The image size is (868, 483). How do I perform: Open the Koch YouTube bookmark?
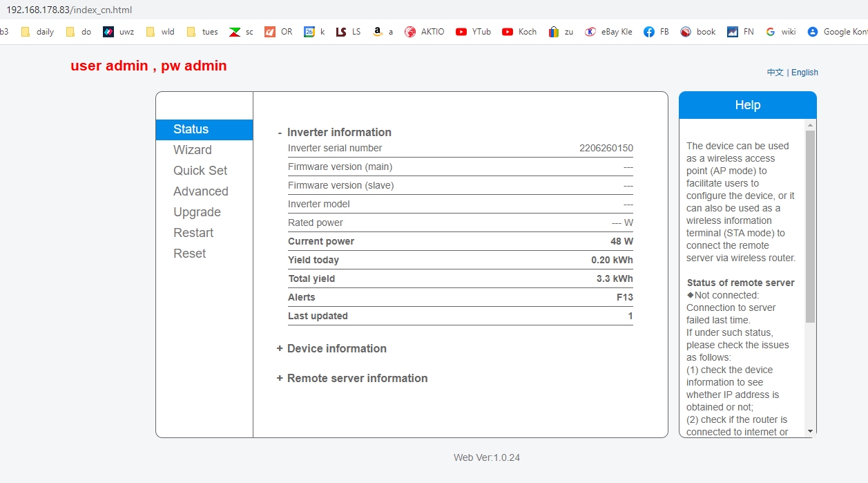519,32
